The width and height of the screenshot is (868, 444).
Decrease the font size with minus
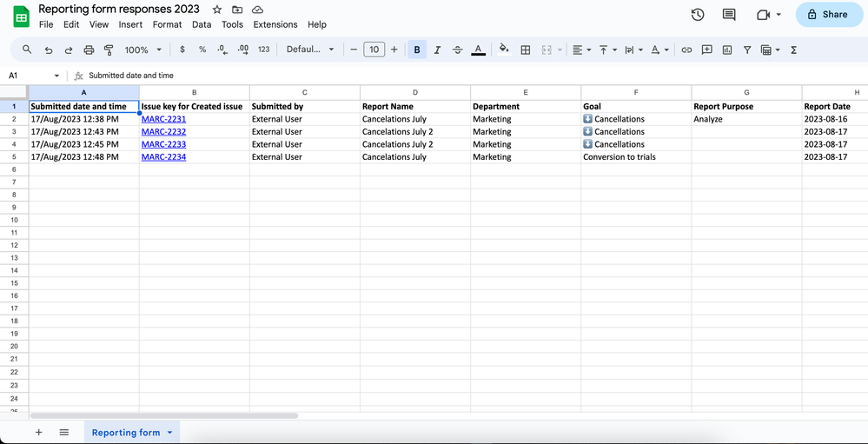[354, 50]
